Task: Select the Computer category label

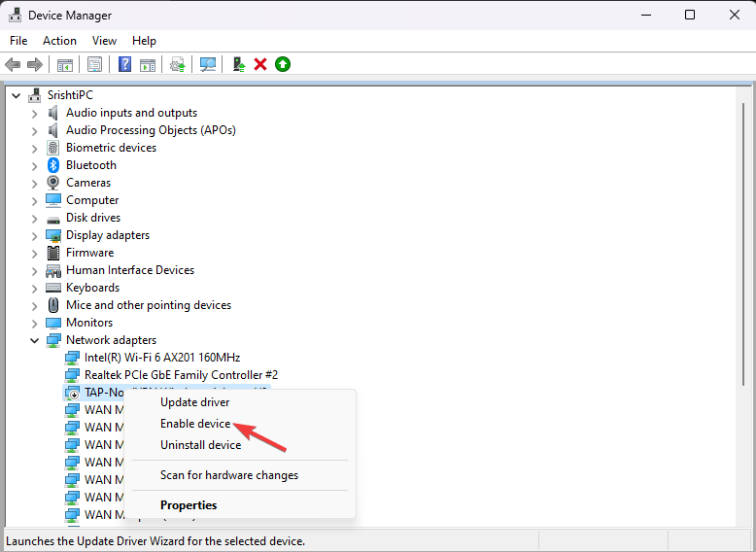Action: (x=92, y=200)
